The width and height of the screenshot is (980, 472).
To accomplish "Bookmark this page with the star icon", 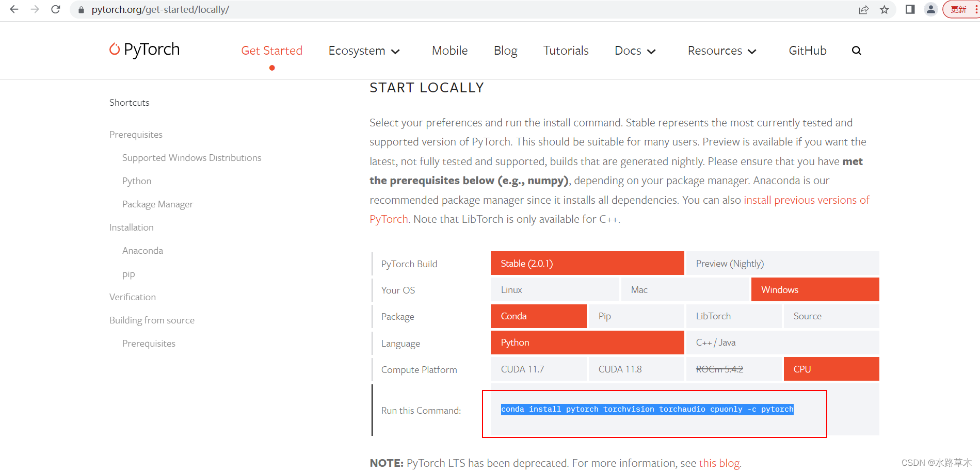I will coord(885,10).
